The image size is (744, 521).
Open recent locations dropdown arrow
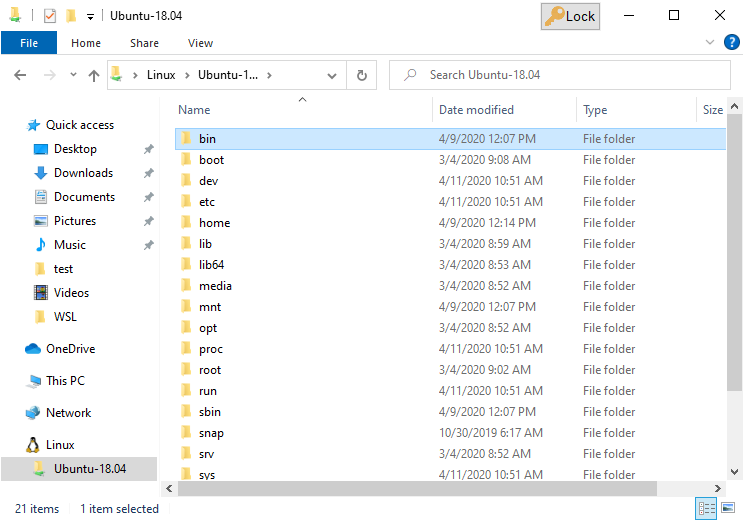pyautogui.click(x=73, y=74)
